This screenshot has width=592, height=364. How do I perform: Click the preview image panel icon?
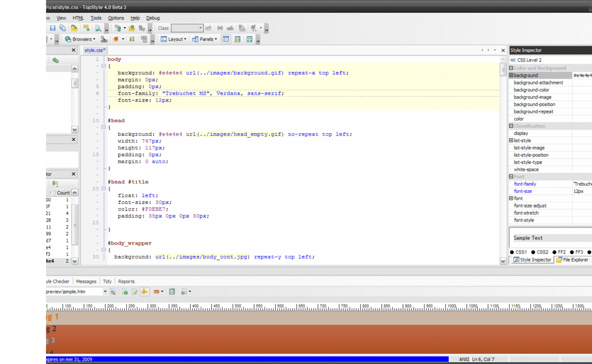coord(172,292)
